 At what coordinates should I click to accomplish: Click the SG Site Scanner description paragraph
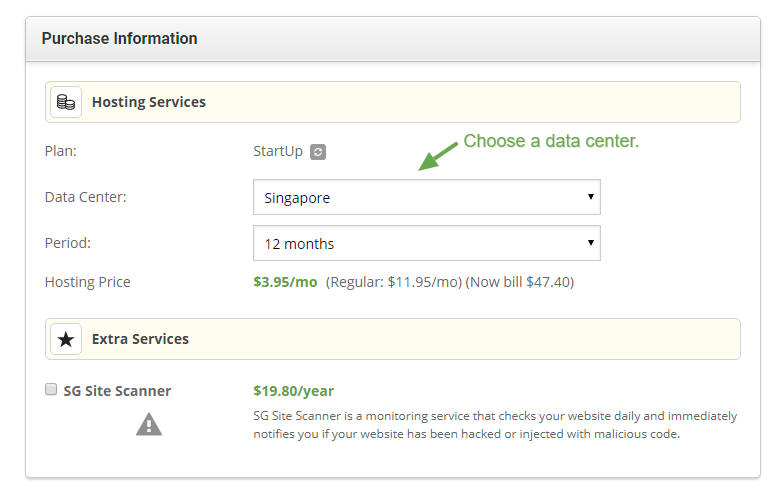point(495,425)
